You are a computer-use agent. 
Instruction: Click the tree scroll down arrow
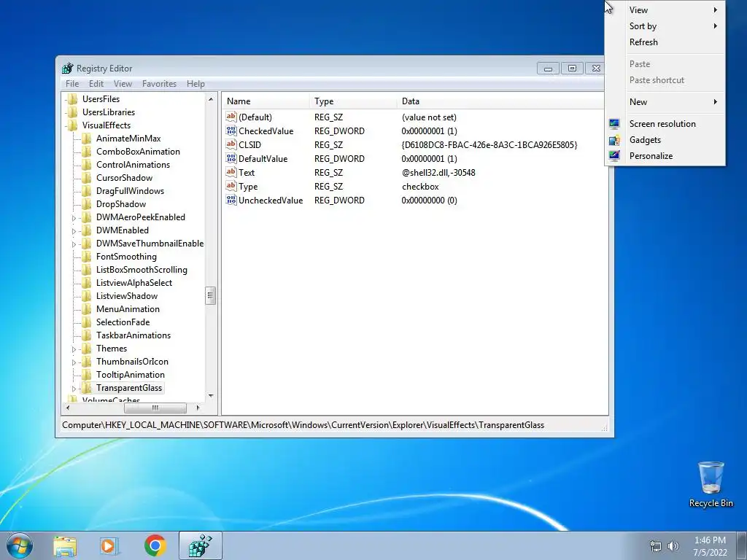tap(211, 396)
